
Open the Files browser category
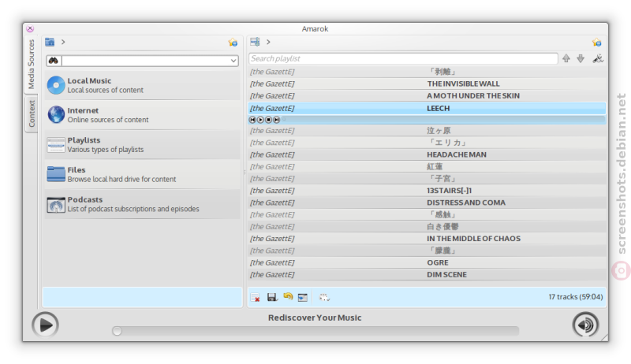[143, 174]
